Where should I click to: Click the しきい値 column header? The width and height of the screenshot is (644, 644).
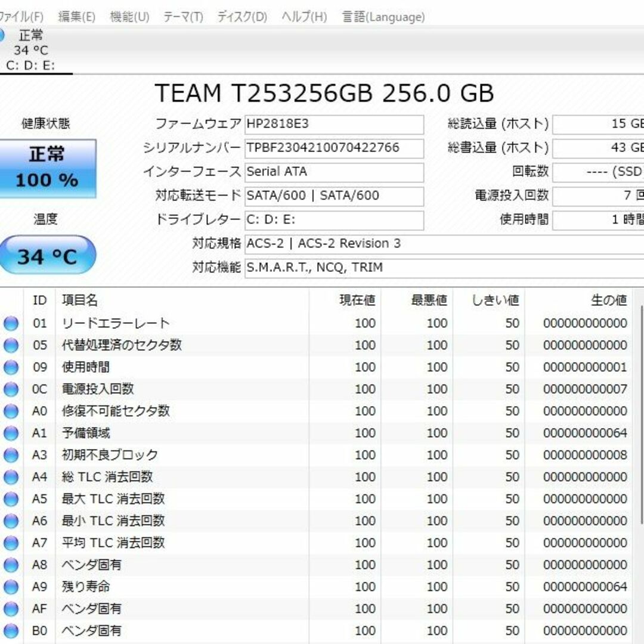[489, 300]
